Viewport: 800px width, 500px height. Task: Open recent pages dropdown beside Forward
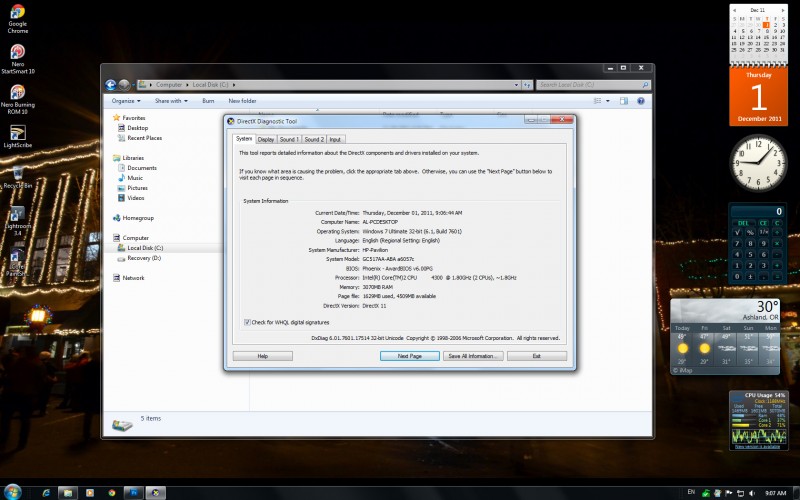click(x=133, y=85)
